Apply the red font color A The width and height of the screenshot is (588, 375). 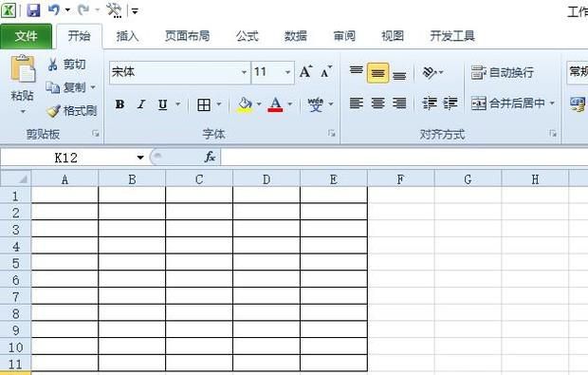pyautogui.click(x=275, y=104)
